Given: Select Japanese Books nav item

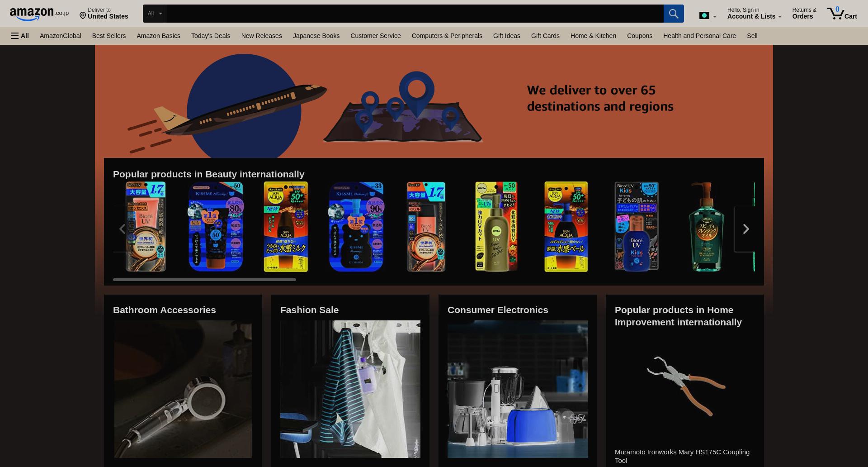Looking at the screenshot, I should click(316, 36).
